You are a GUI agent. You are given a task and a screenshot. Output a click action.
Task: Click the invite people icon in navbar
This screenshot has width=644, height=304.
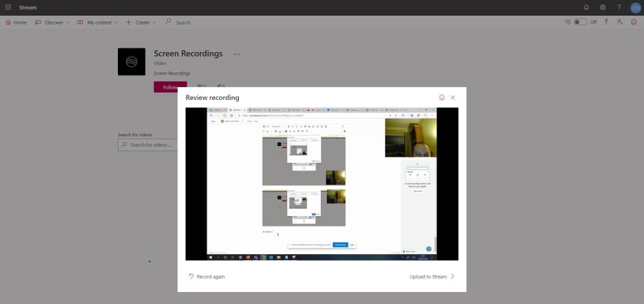pos(621,22)
